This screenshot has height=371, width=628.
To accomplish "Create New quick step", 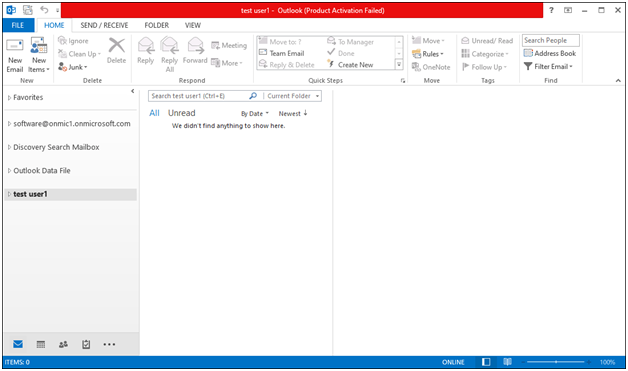I will (x=350, y=65).
